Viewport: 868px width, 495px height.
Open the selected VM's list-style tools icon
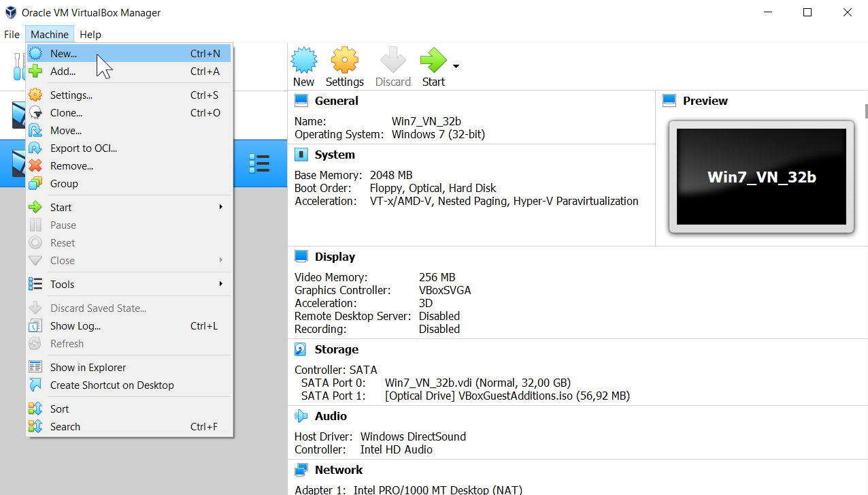click(259, 163)
